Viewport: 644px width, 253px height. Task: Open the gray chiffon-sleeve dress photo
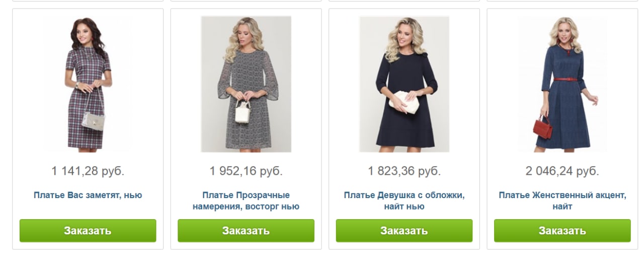[x=246, y=84]
